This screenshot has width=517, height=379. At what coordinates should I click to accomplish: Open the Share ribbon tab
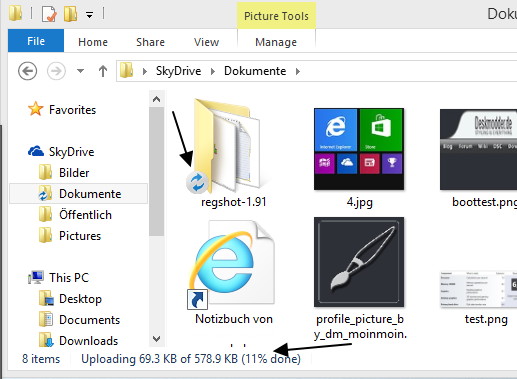[150, 42]
